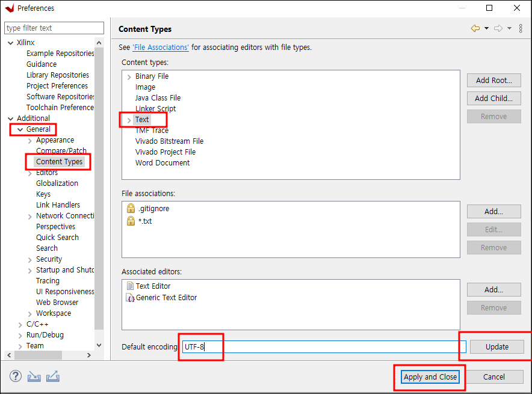The image size is (532, 394).
Task: Expand the Text content type
Action: click(x=129, y=120)
